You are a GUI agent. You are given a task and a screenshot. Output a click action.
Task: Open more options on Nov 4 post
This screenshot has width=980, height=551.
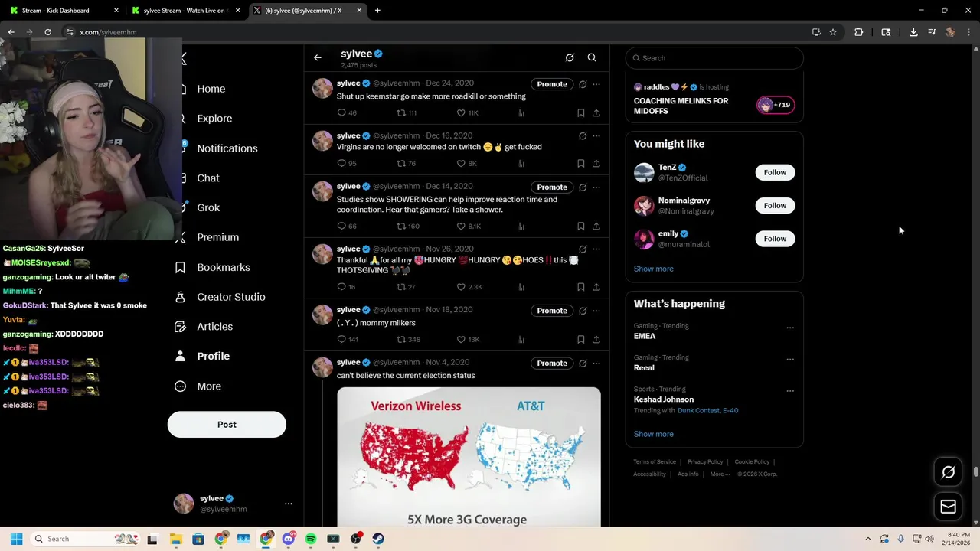[x=596, y=364]
